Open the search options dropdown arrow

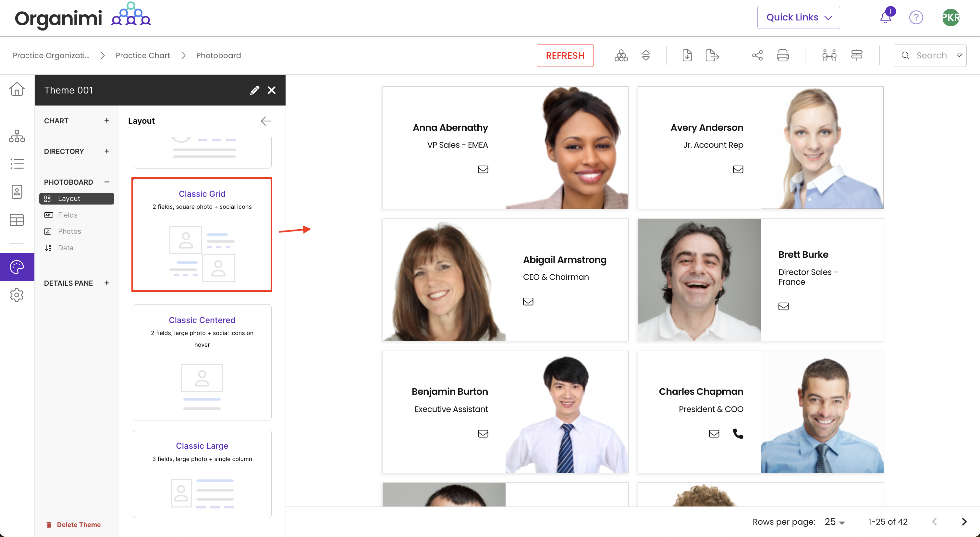[959, 56]
